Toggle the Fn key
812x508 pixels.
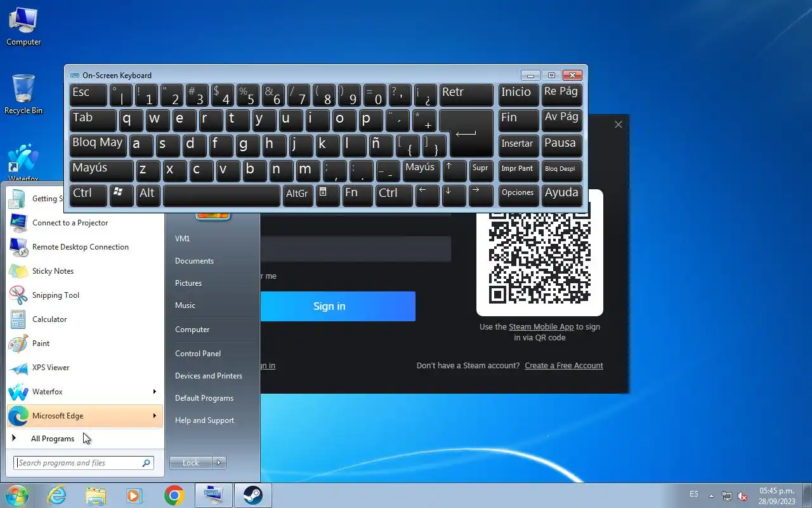click(x=357, y=196)
